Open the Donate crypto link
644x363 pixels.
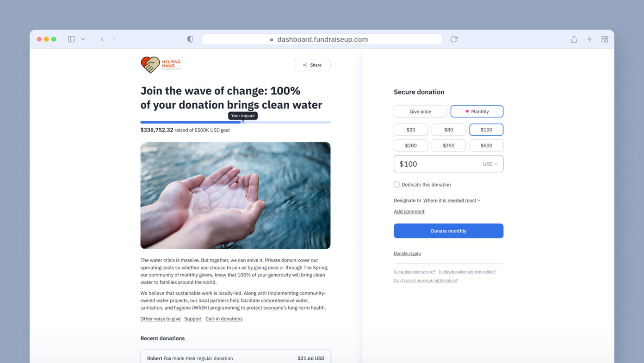407,253
